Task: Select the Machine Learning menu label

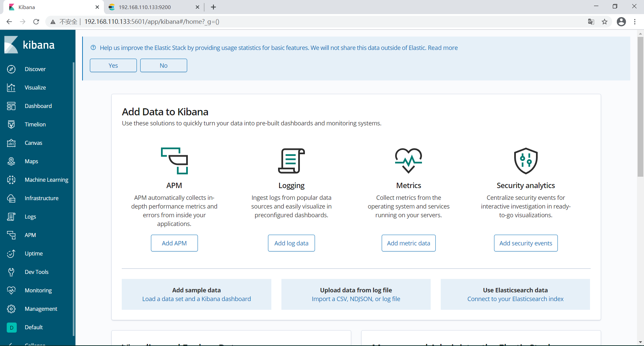Action: click(47, 180)
